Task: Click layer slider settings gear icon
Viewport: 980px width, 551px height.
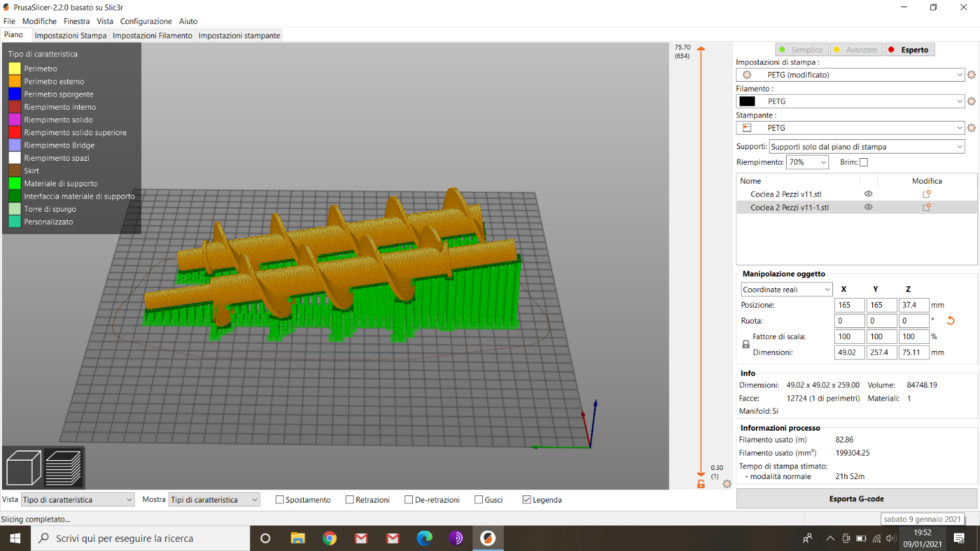Action: 727,484
